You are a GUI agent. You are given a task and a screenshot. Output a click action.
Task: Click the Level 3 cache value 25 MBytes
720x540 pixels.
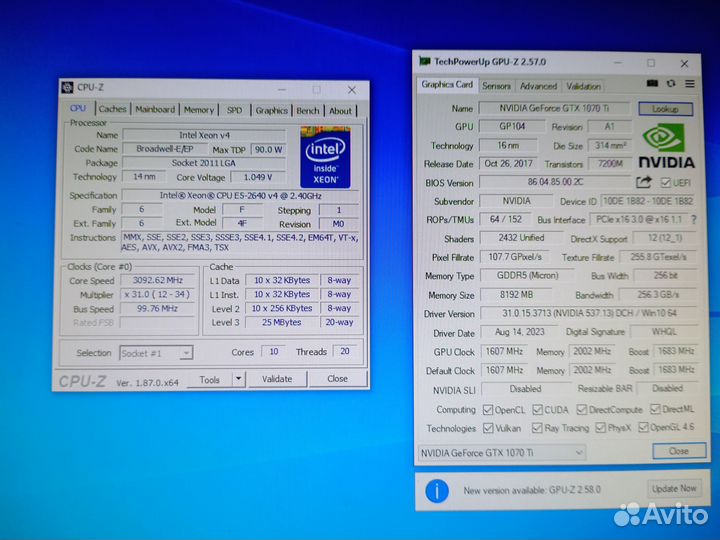[281, 322]
